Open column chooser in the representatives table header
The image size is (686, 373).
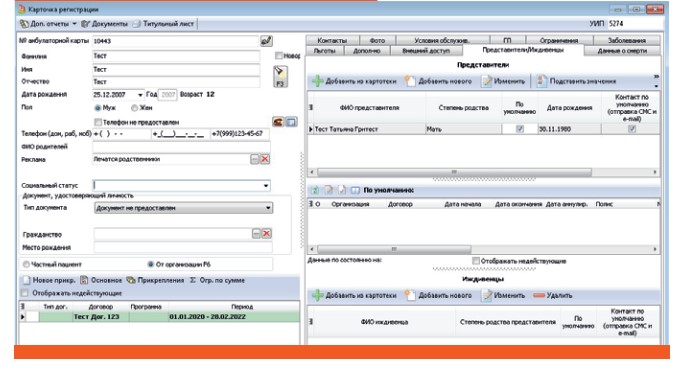(x=311, y=107)
